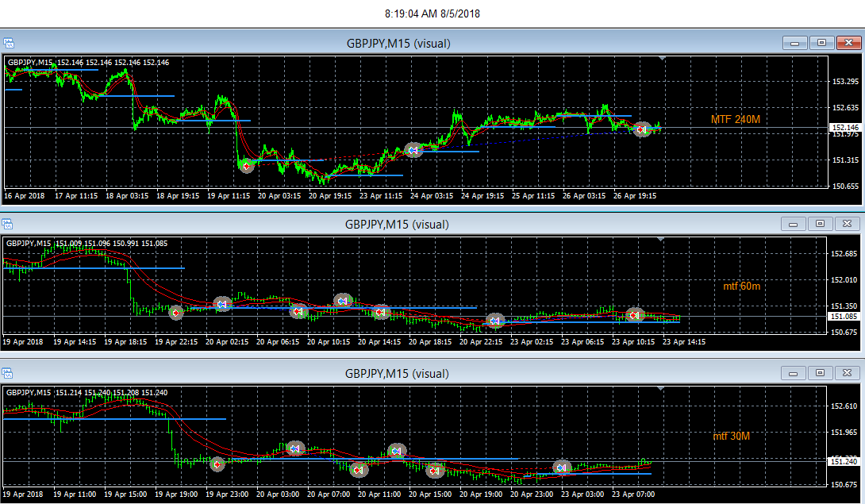Select the chart shift triangle on mtf 30M chart
This screenshot has width=865, height=504.
coord(660,389)
